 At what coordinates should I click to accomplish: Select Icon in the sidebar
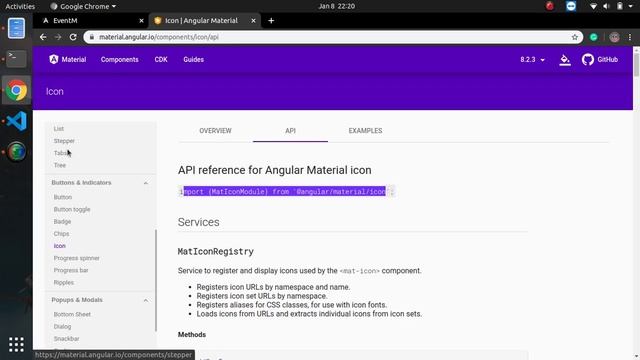coord(60,246)
